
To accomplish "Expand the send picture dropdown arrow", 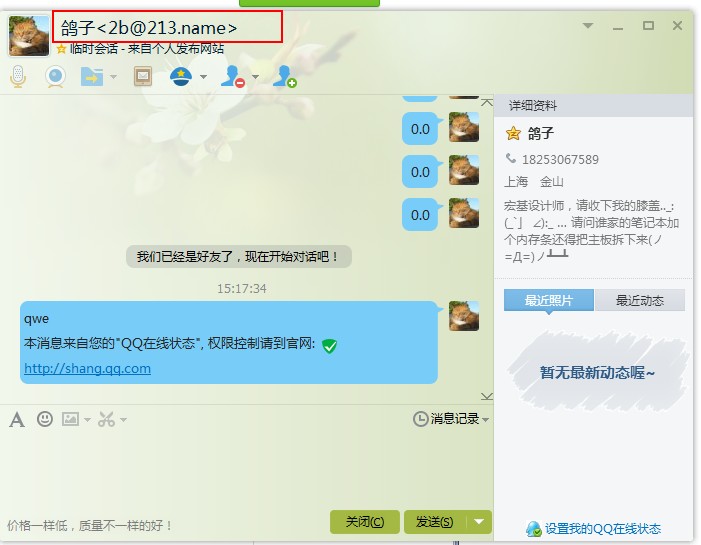I will coord(87,419).
